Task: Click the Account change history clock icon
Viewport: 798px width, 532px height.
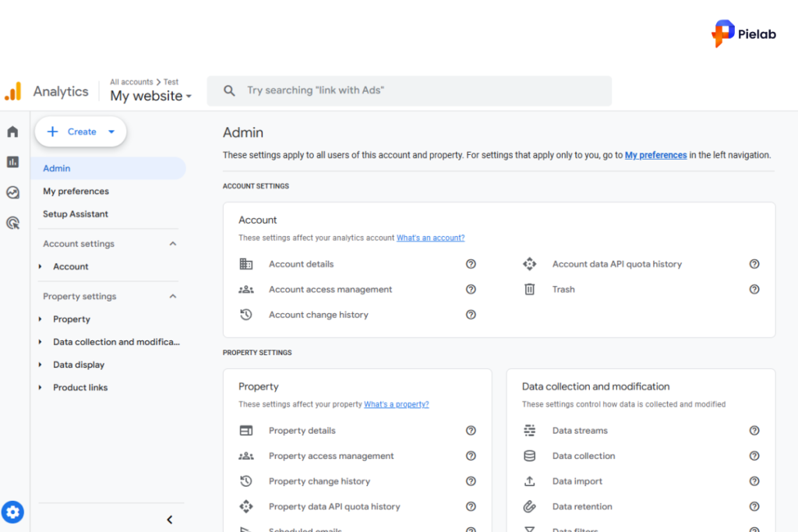Action: tap(245, 315)
